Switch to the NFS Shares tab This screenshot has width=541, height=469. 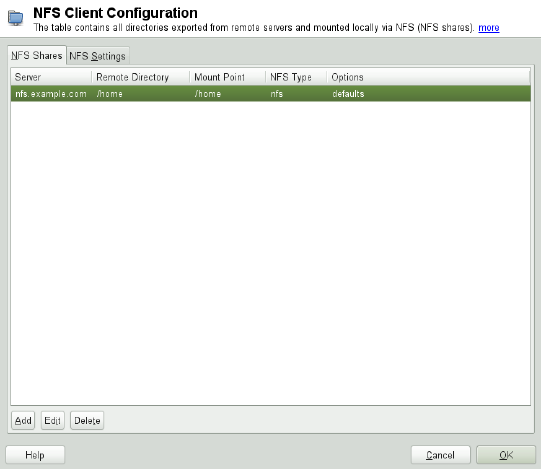[37, 55]
